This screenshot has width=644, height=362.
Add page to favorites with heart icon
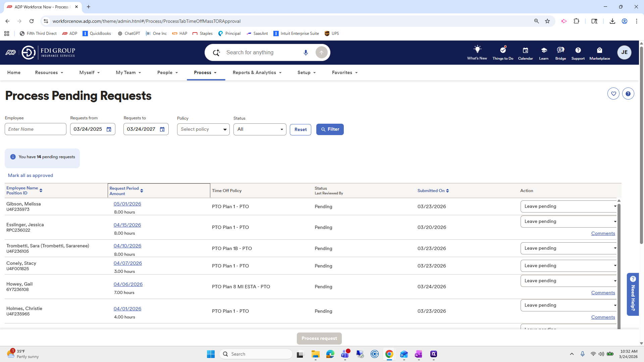[613, 94]
